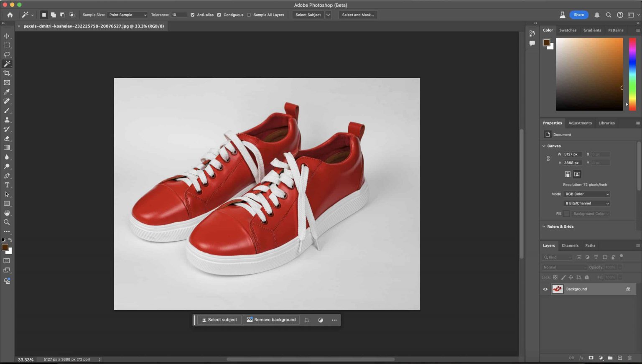Click the Remove background button

coord(271,320)
